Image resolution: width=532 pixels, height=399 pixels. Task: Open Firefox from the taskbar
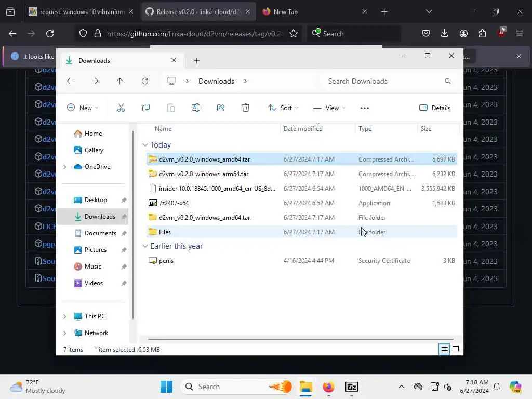[x=328, y=387]
